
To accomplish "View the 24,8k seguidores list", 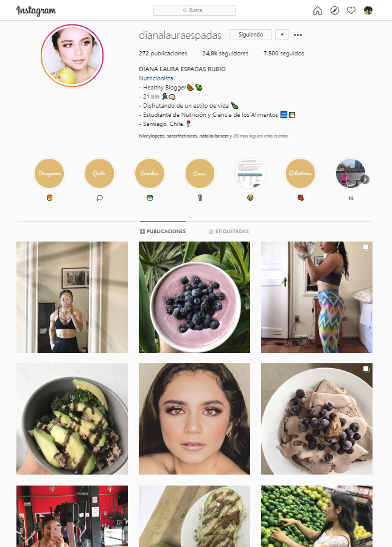I will point(225,54).
